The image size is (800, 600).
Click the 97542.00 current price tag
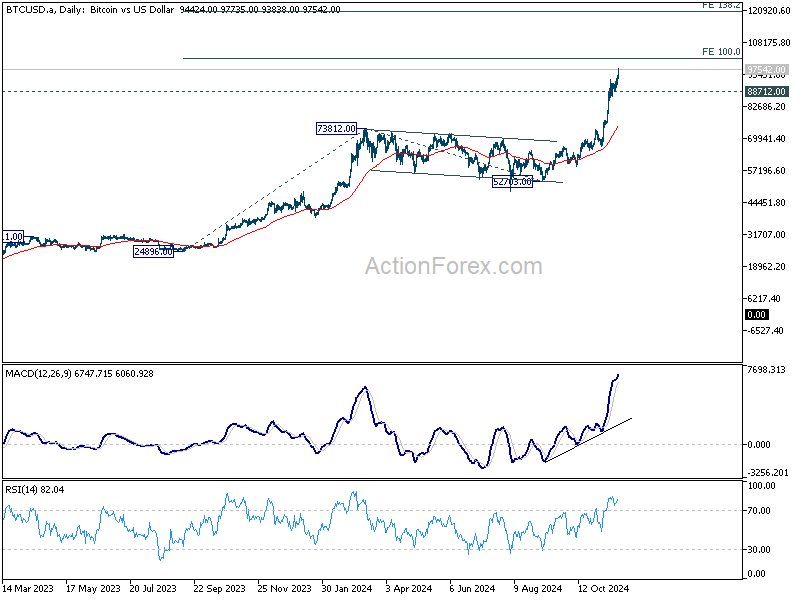pyautogui.click(x=766, y=69)
